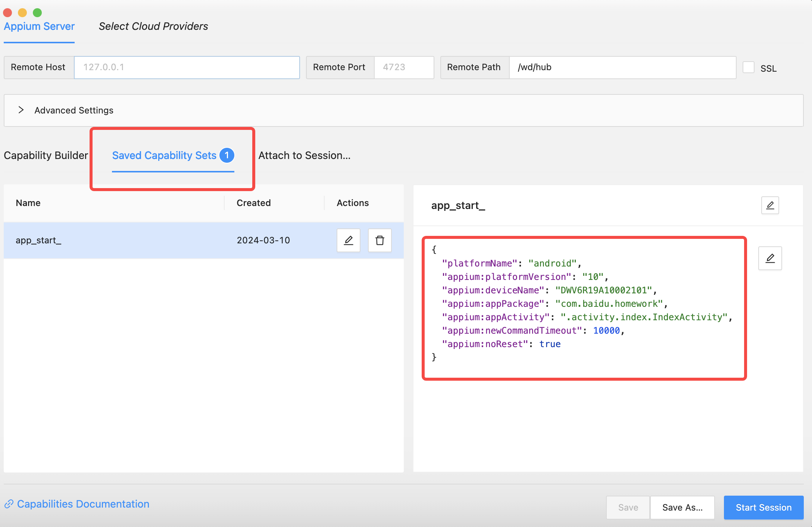
Task: Click the green macOS fullscreen button
Action: coord(37,13)
